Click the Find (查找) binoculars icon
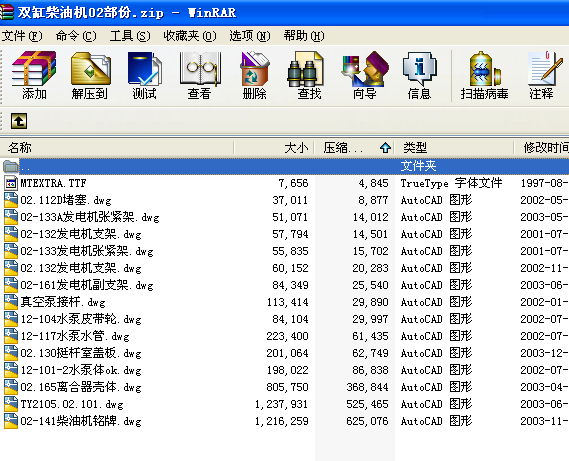 [306, 69]
